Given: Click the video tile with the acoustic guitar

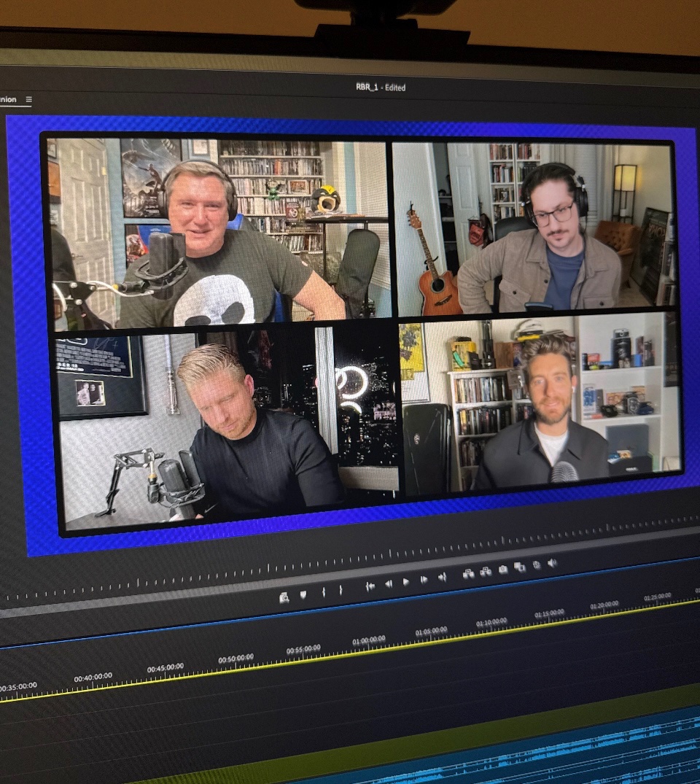Looking at the screenshot, I should (x=535, y=228).
